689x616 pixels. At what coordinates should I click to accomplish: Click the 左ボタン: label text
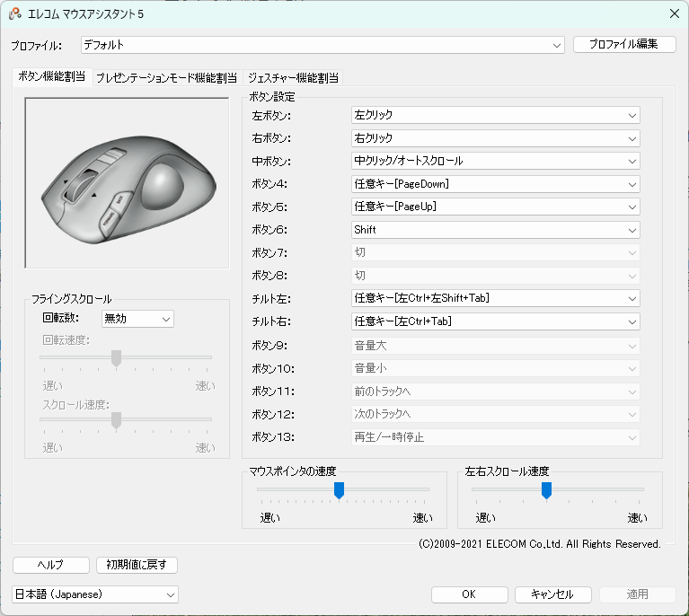tap(271, 116)
